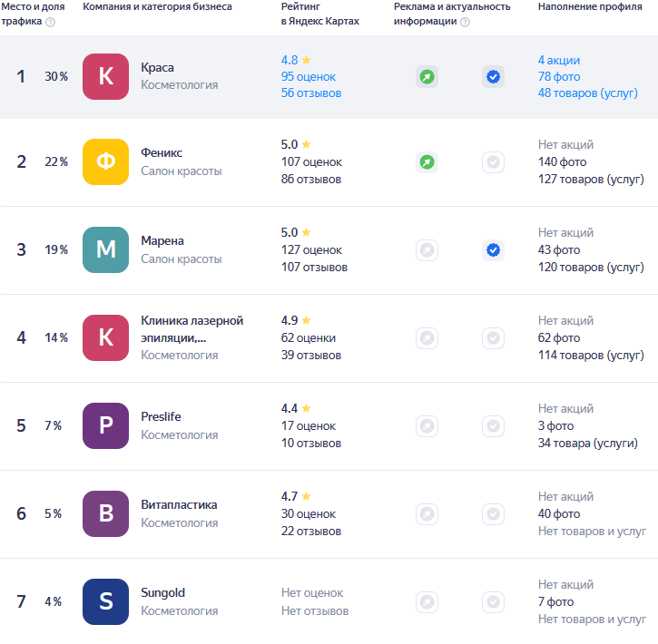The image size is (658, 644).
Task: Click the grey verified badge for Sungold
Action: click(x=493, y=602)
